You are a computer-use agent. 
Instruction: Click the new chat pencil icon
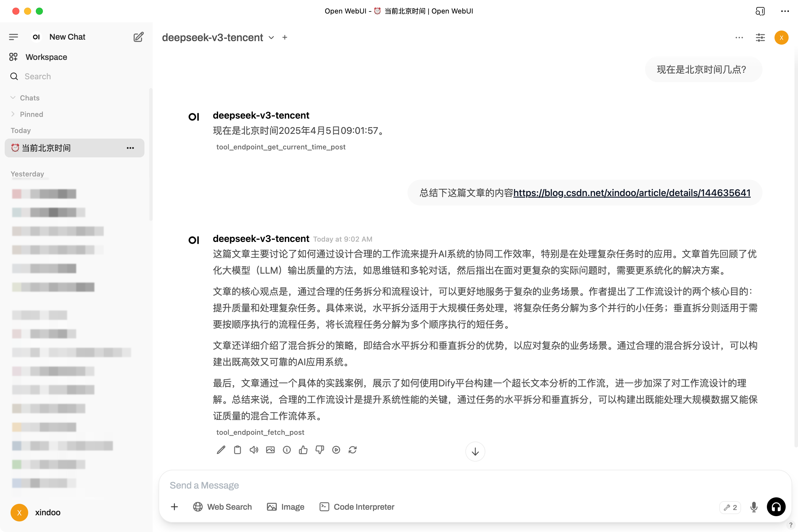(138, 37)
